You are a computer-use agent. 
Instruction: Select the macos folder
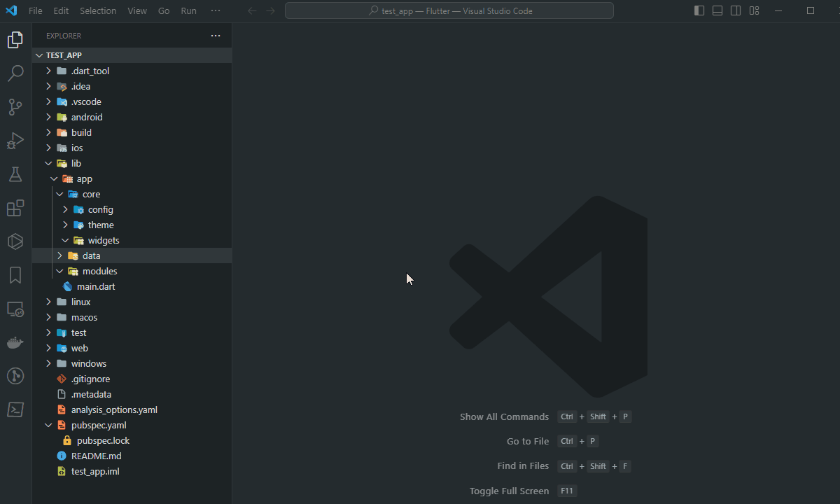(132, 317)
